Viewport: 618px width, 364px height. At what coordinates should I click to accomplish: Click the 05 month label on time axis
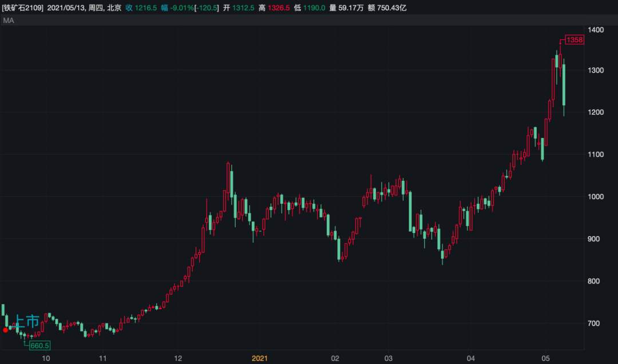pyautogui.click(x=545, y=358)
